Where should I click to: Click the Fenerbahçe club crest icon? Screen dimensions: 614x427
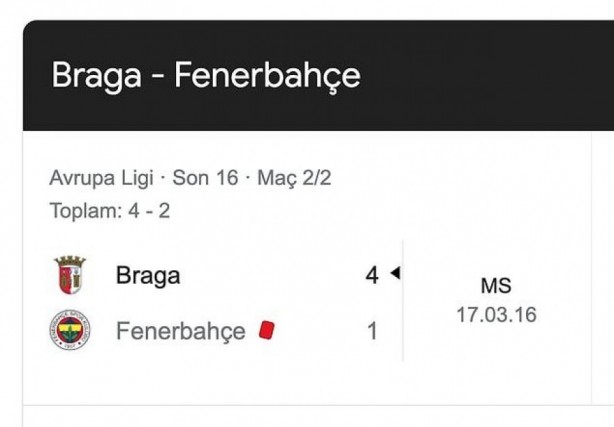pyautogui.click(x=70, y=331)
